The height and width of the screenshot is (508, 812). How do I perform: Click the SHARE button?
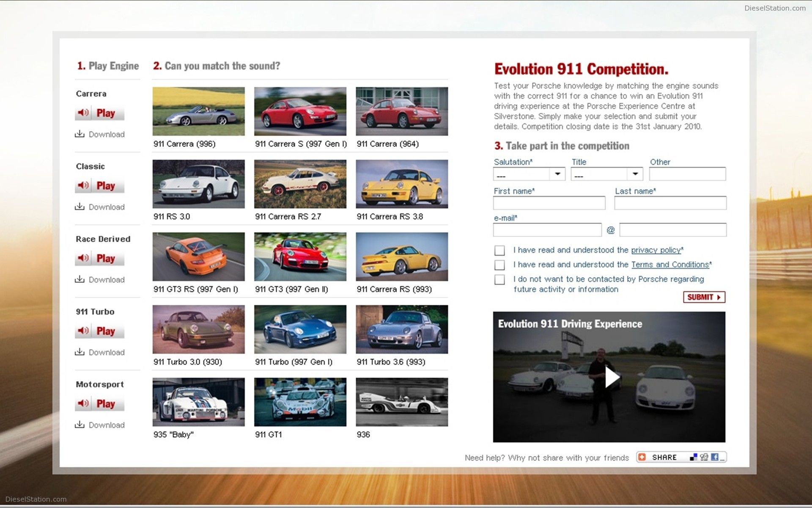[681, 457]
